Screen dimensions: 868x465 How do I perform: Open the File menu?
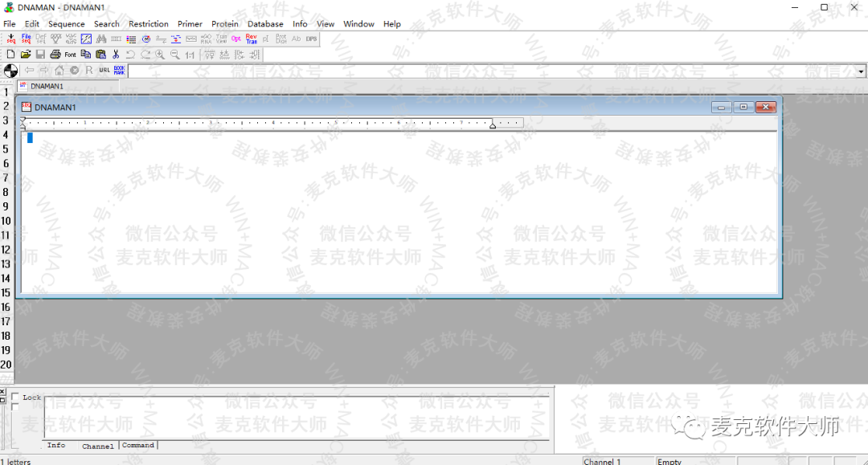tap(10, 24)
